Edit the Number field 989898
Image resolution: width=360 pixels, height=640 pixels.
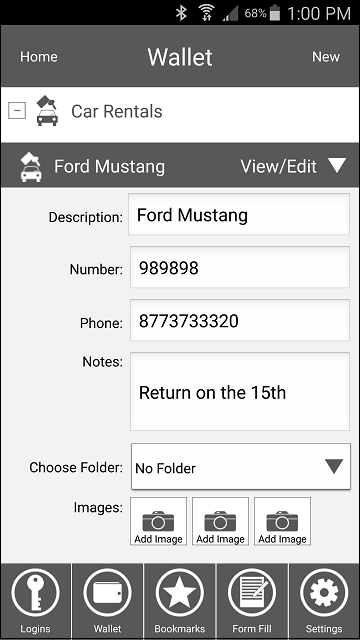(x=240, y=267)
